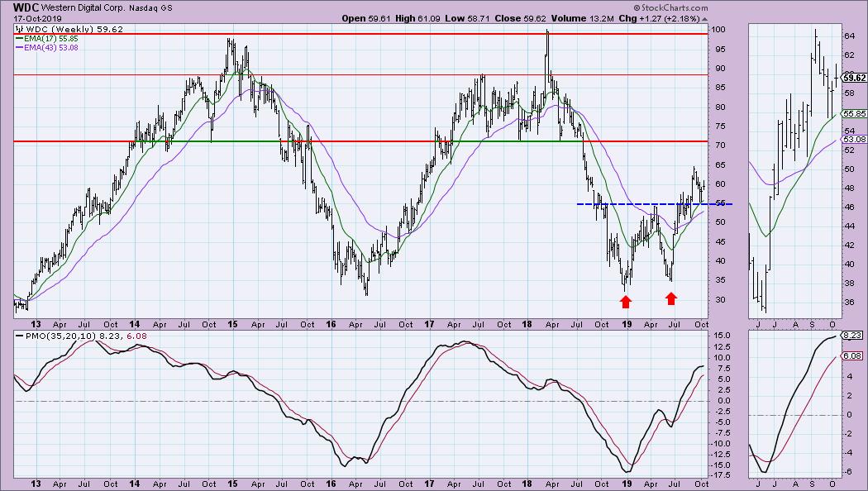The image size is (868, 491).
Task: Click the WDC ticker symbol in the chart title
Action: click(26, 7)
